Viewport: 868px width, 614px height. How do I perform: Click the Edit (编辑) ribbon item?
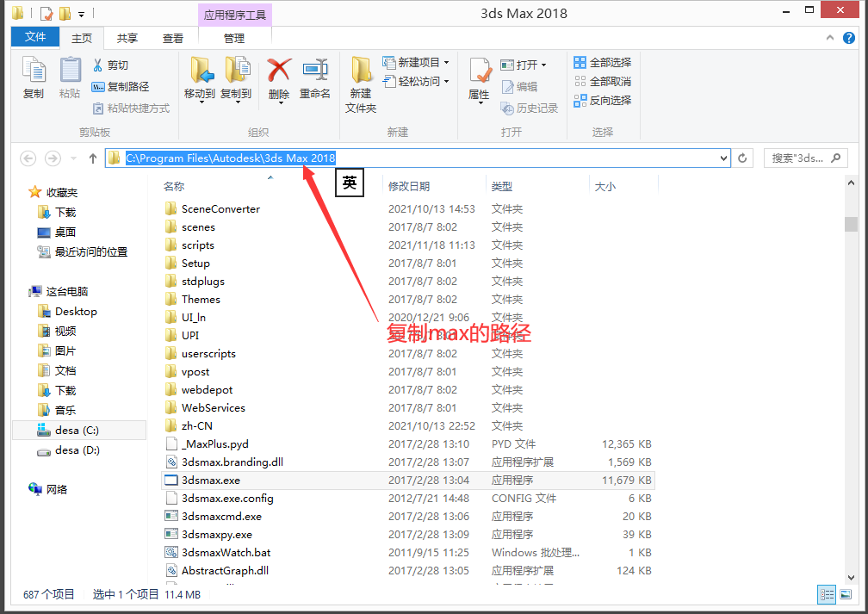coord(519,86)
